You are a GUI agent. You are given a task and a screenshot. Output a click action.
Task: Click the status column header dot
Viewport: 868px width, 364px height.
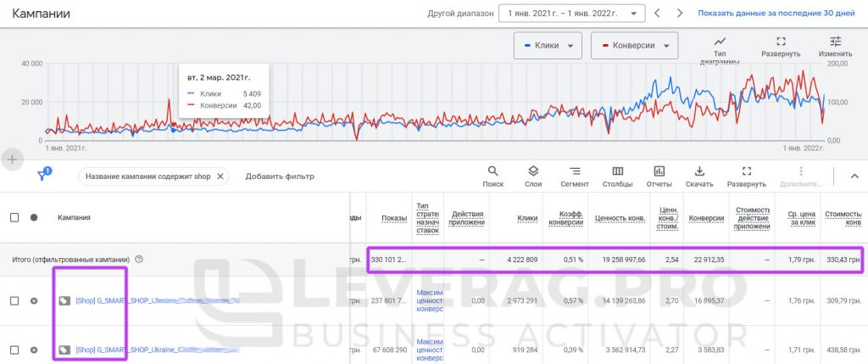(x=34, y=218)
